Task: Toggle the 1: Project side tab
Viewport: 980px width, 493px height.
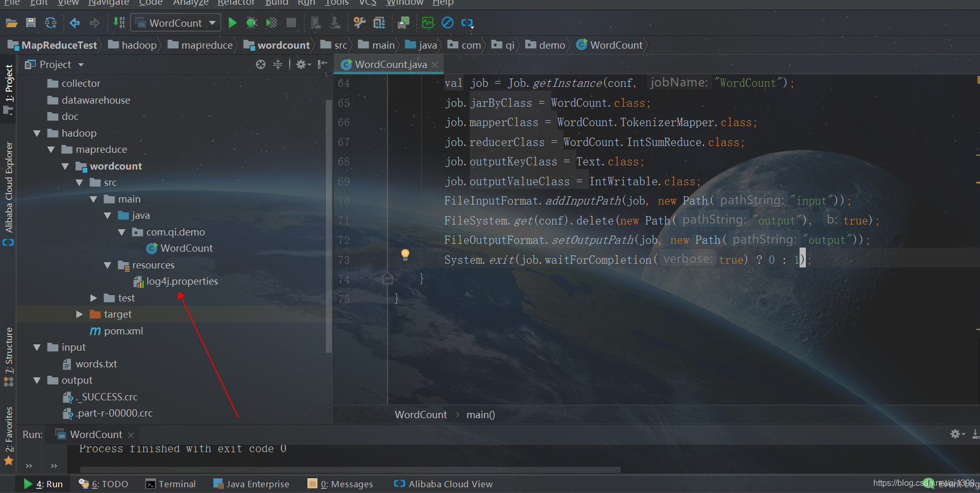Action: pyautogui.click(x=8, y=89)
